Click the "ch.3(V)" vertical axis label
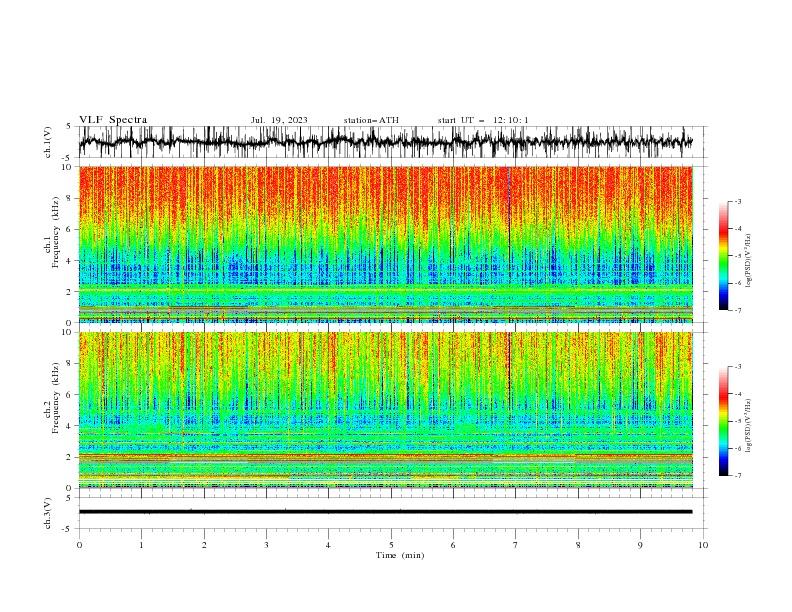 tap(48, 514)
